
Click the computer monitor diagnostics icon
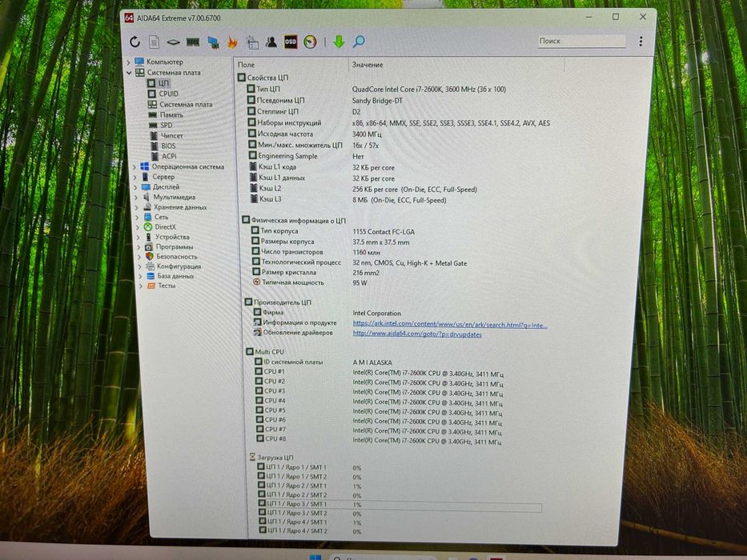point(213,42)
